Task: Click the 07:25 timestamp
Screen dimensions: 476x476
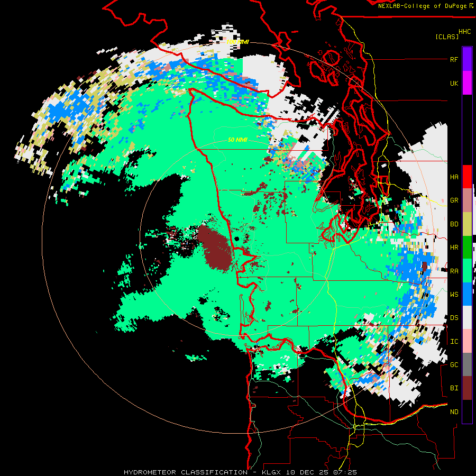Action: 344,472
